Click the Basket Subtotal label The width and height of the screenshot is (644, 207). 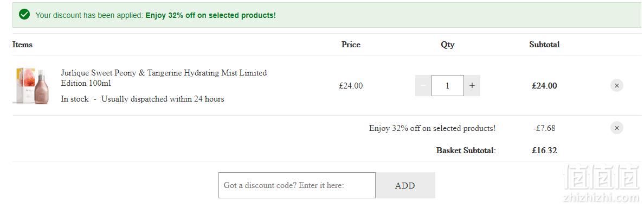point(466,150)
